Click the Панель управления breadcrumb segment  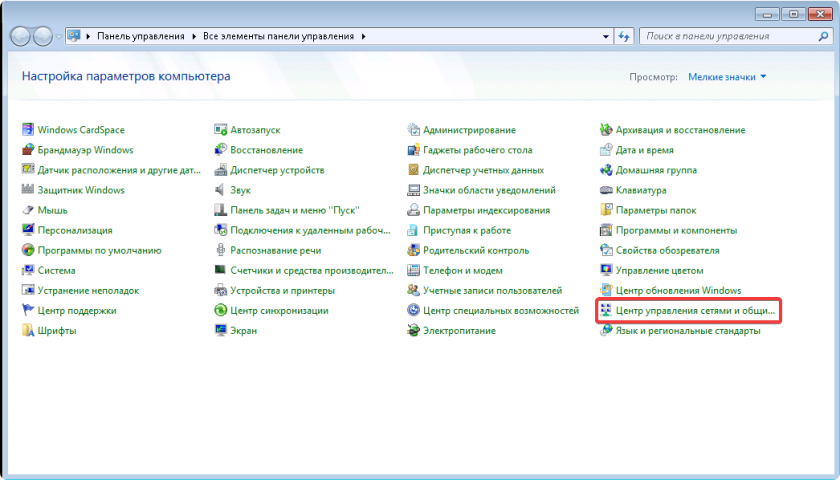[141, 36]
